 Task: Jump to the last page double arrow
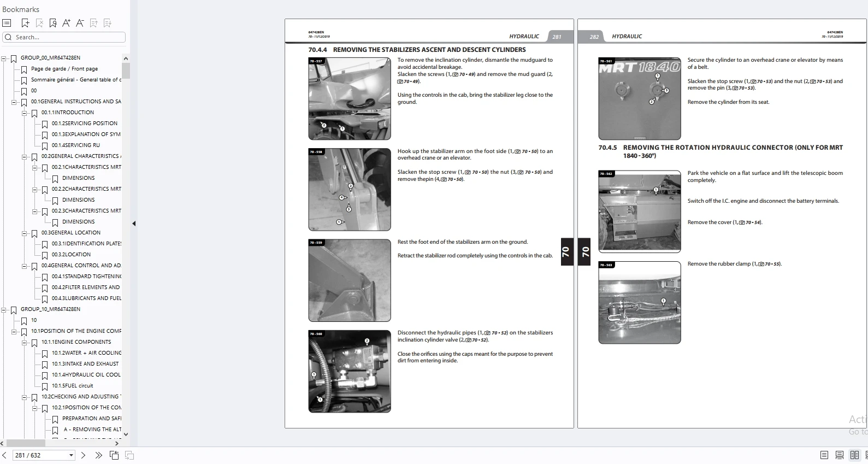(x=98, y=455)
